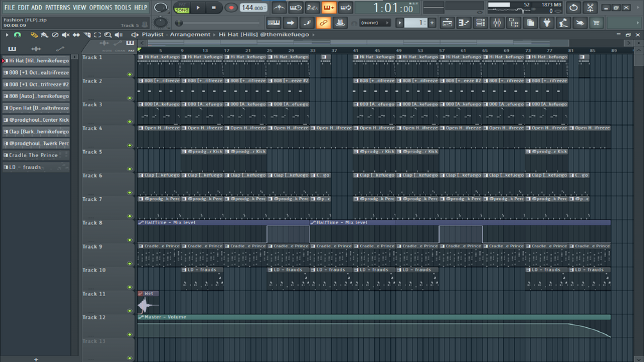
Task: Mute Track 12 with its green light
Action: tap(130, 334)
